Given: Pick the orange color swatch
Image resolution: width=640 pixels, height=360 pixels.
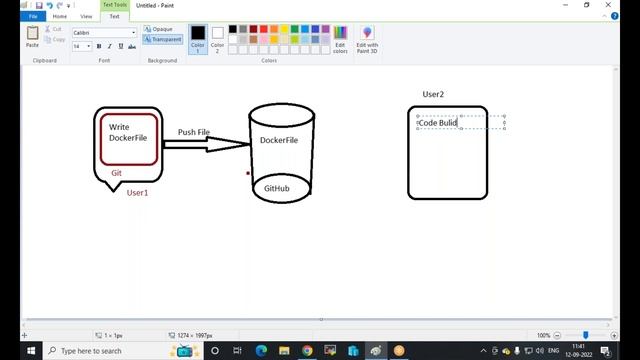Looking at the screenshot, I should [x=274, y=29].
